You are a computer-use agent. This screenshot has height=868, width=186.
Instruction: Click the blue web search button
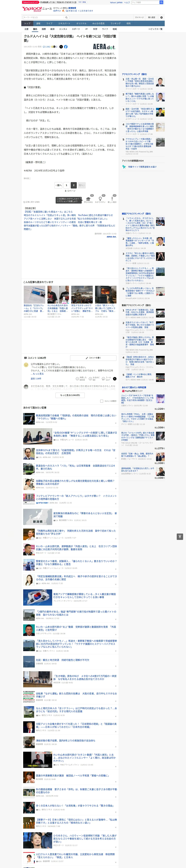click(161, 2)
